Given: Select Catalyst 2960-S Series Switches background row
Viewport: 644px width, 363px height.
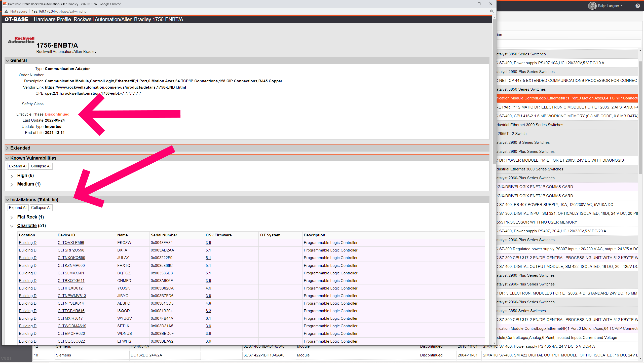Looking at the screenshot, I should coord(567,142).
